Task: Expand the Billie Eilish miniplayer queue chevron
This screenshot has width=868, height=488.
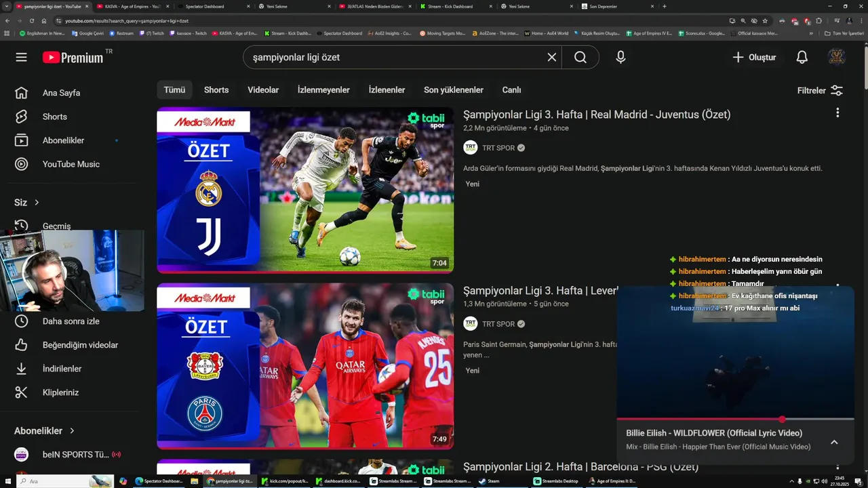Action: coord(834,442)
